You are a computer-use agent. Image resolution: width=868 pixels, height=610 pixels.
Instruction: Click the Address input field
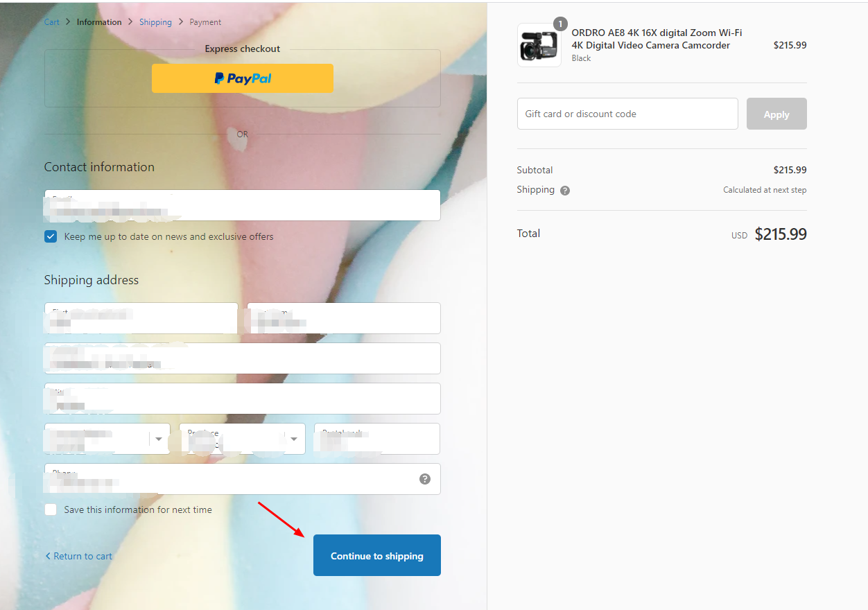[243, 358]
